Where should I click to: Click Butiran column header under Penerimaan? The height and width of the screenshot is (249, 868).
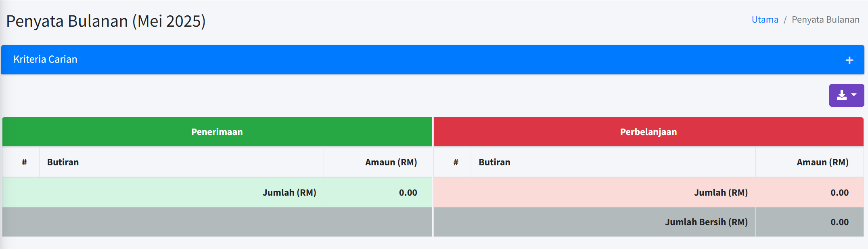pos(63,162)
